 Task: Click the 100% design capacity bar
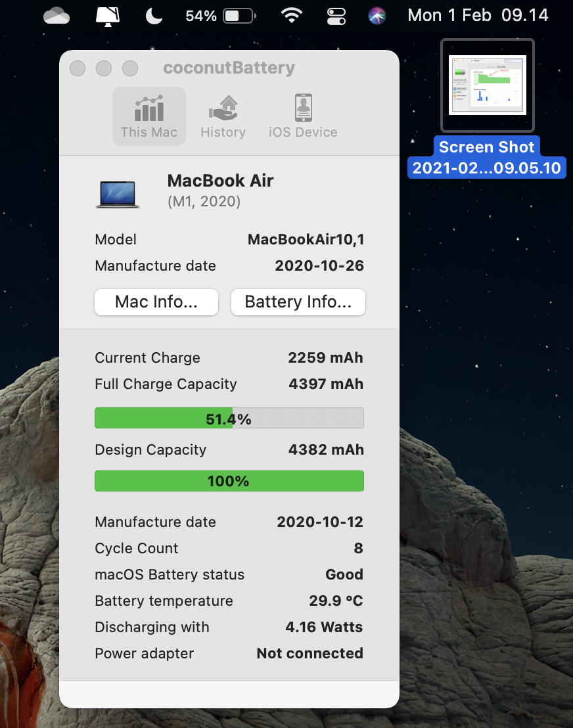[x=229, y=481]
